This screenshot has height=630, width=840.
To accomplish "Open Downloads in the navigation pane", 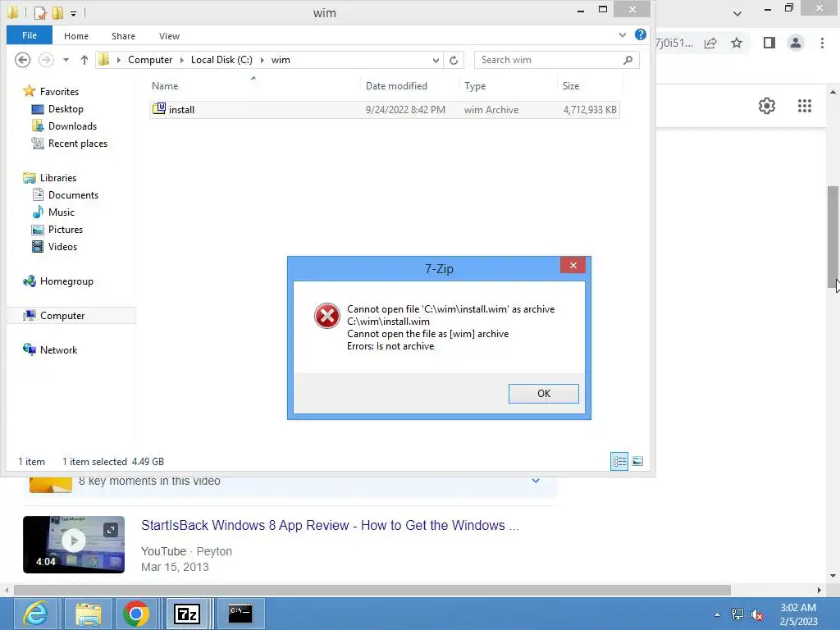I will [72, 126].
